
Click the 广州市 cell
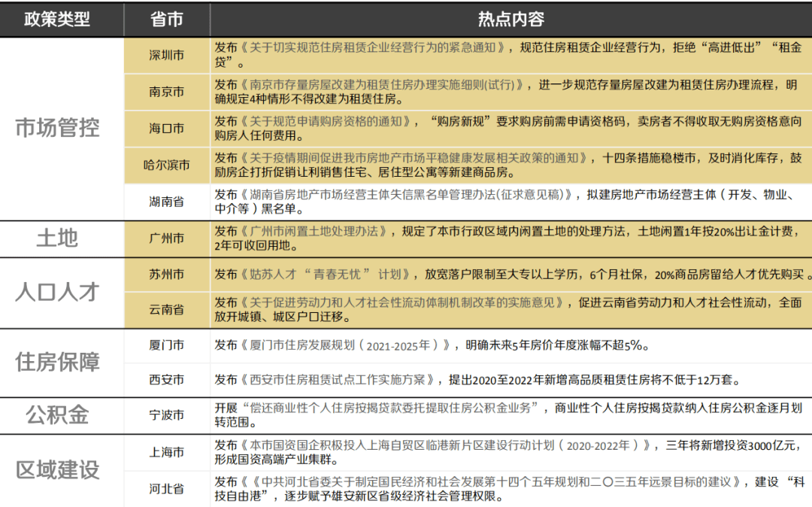(x=166, y=238)
